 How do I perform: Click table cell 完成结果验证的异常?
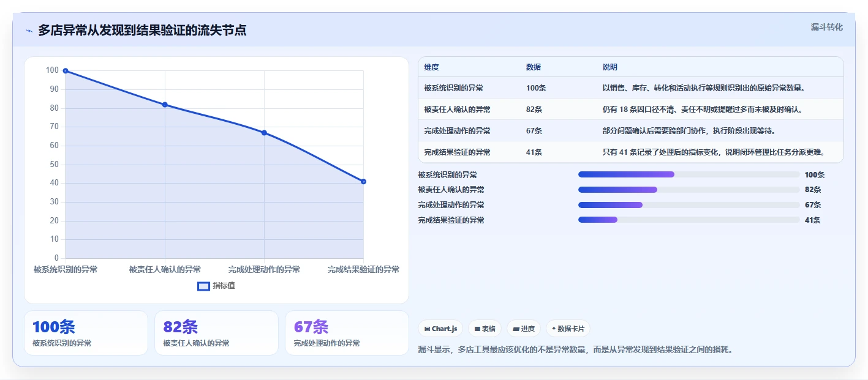457,152
